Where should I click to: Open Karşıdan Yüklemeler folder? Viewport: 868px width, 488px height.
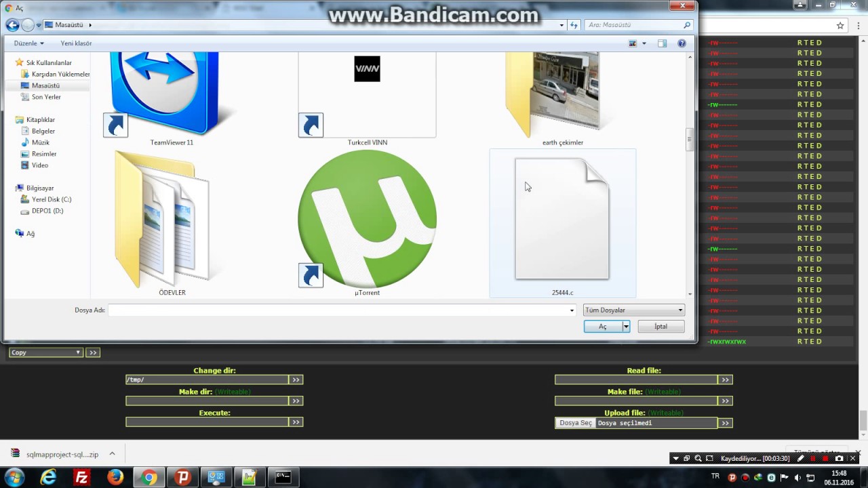(60, 74)
